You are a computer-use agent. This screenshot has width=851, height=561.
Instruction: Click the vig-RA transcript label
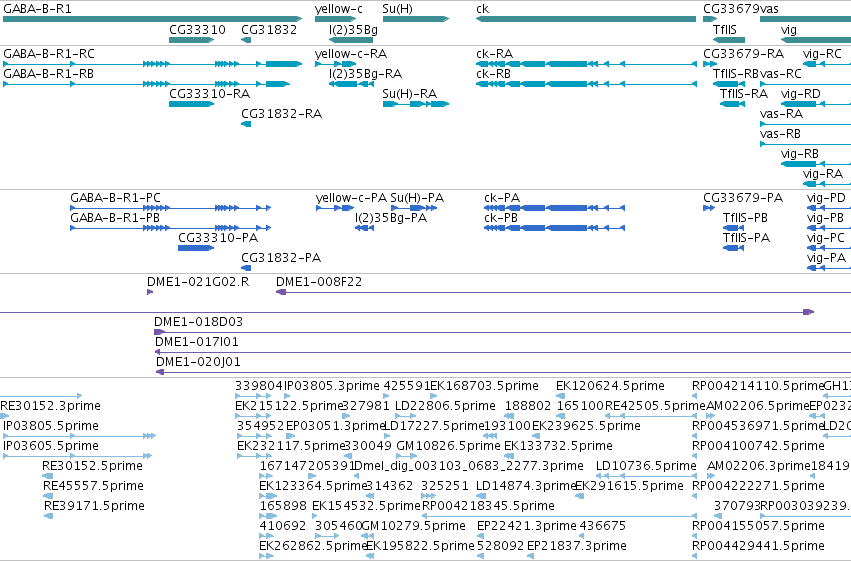click(x=823, y=174)
